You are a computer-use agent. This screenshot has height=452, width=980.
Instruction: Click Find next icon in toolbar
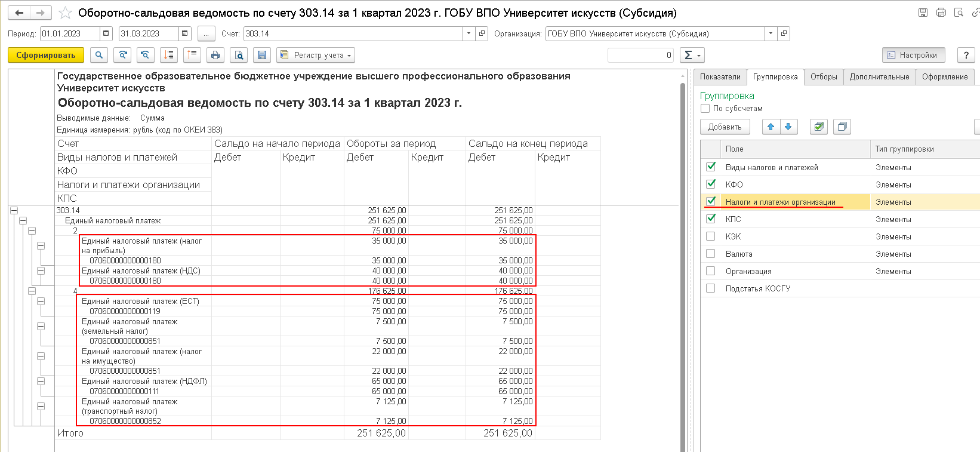(122, 55)
